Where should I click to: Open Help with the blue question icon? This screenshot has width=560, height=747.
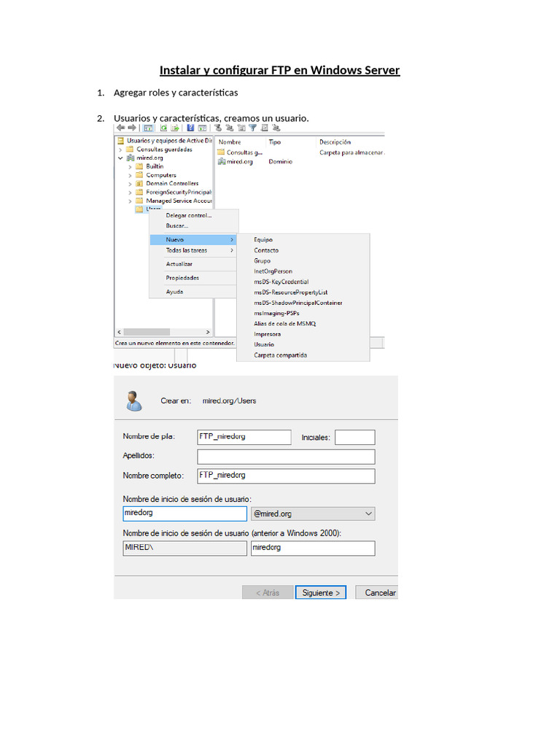(190, 128)
